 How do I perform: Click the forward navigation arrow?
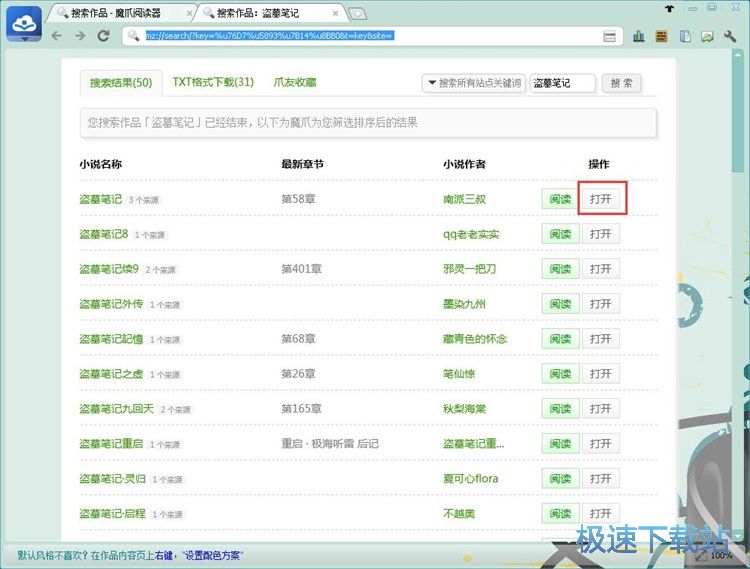coord(80,36)
